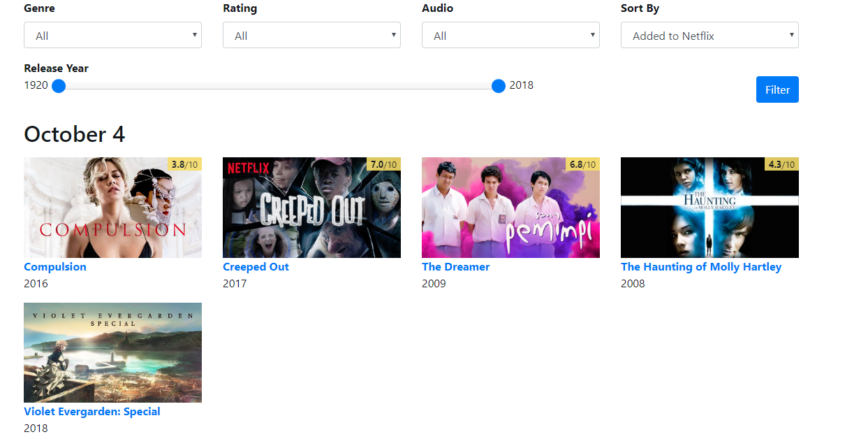The image size is (868, 439).
Task: Click the Release Year label
Action: [x=57, y=69]
